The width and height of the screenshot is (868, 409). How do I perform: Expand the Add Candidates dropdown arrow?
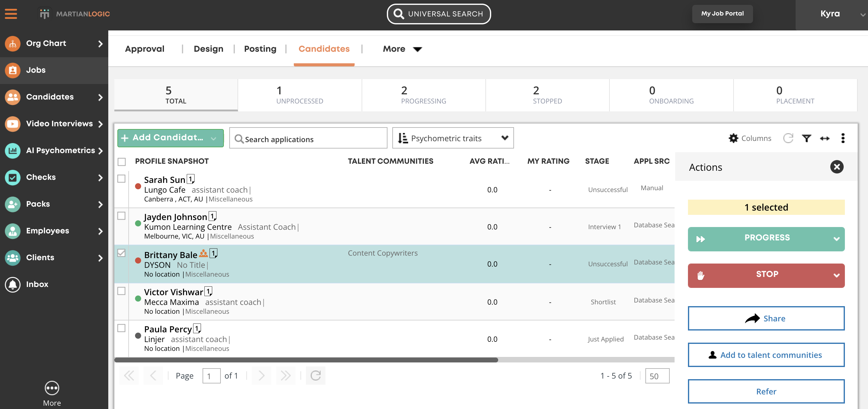[x=213, y=138]
